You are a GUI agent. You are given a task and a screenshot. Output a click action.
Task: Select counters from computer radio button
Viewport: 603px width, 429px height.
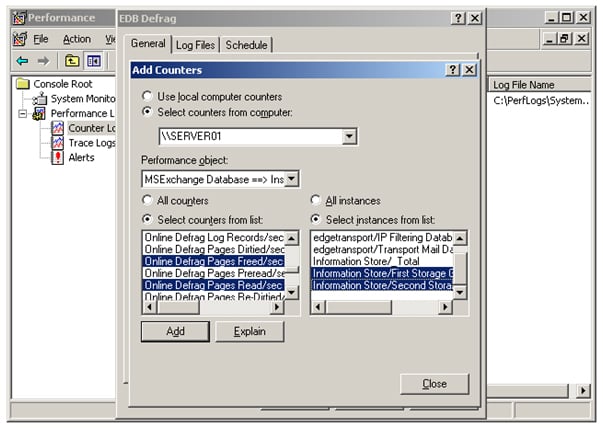click(x=147, y=112)
